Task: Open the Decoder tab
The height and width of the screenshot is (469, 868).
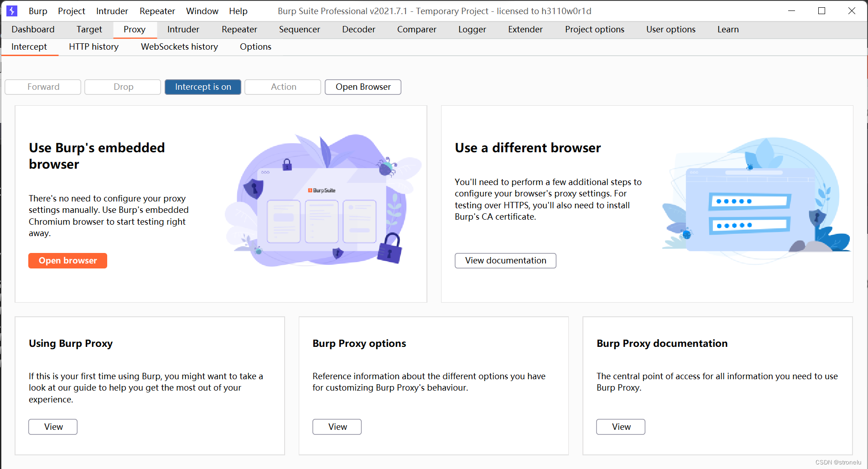Action: coord(359,30)
